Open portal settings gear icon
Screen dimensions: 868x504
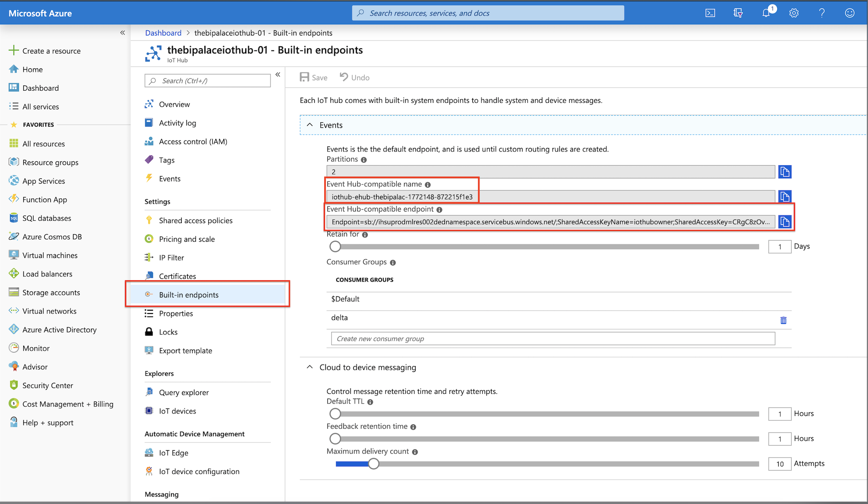pos(794,13)
